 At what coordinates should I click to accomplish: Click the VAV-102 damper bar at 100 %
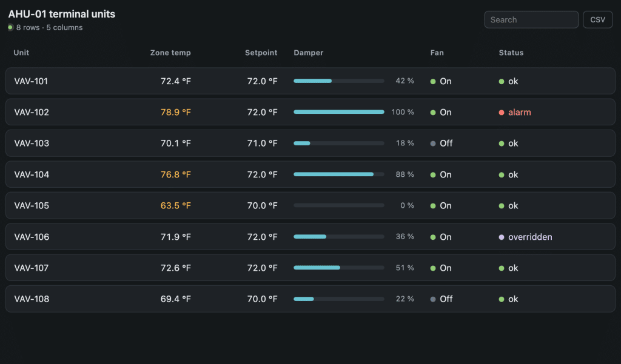click(x=339, y=112)
